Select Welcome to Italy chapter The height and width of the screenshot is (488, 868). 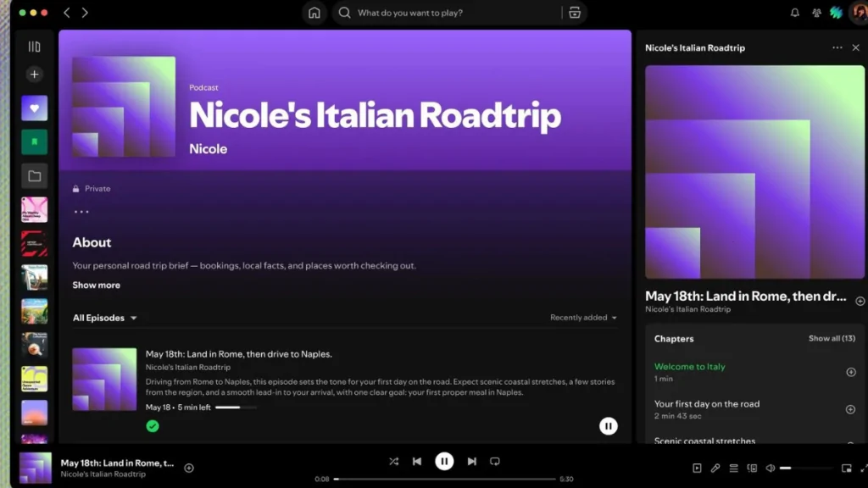pyautogui.click(x=689, y=367)
